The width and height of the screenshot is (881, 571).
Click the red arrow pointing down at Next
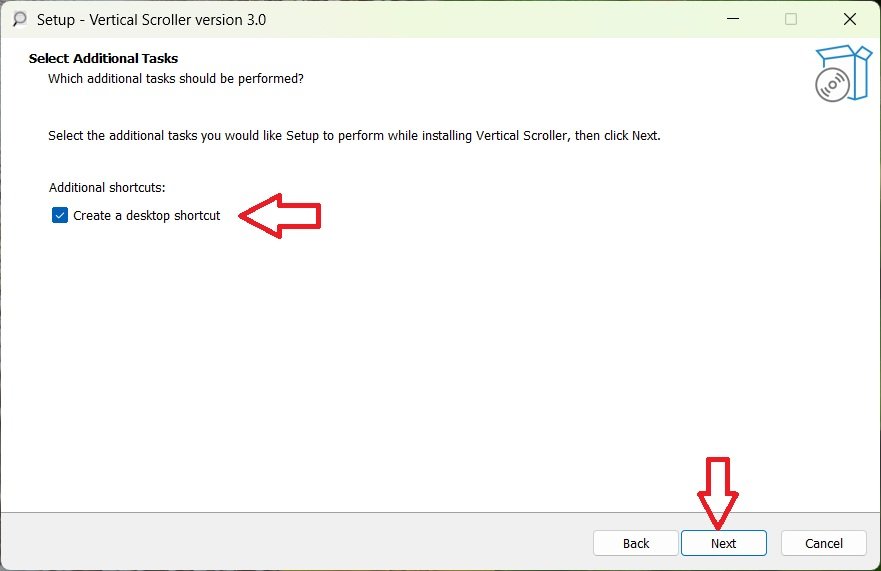(x=718, y=492)
